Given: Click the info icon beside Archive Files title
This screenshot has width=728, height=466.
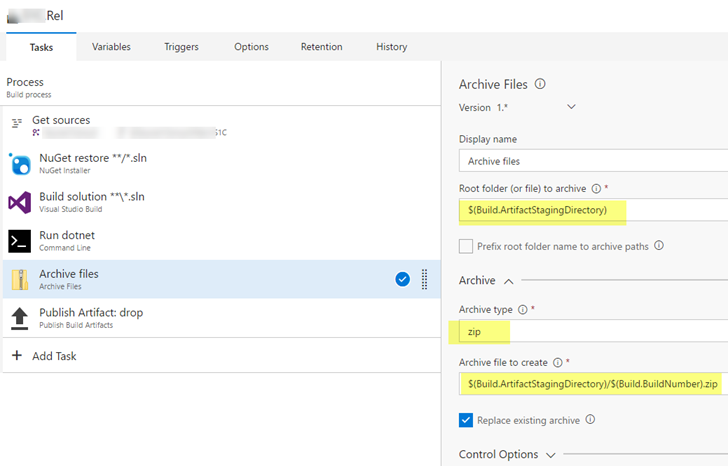Looking at the screenshot, I should 540,84.
